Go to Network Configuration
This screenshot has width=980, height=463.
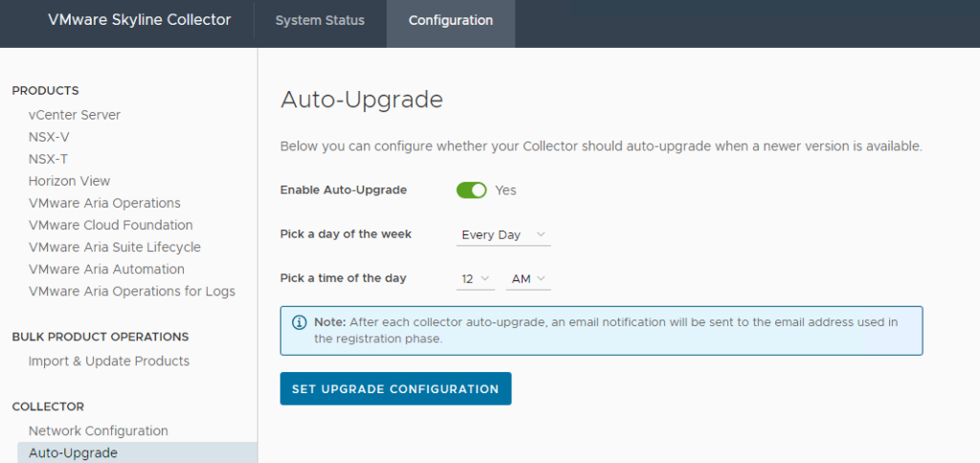point(99,430)
